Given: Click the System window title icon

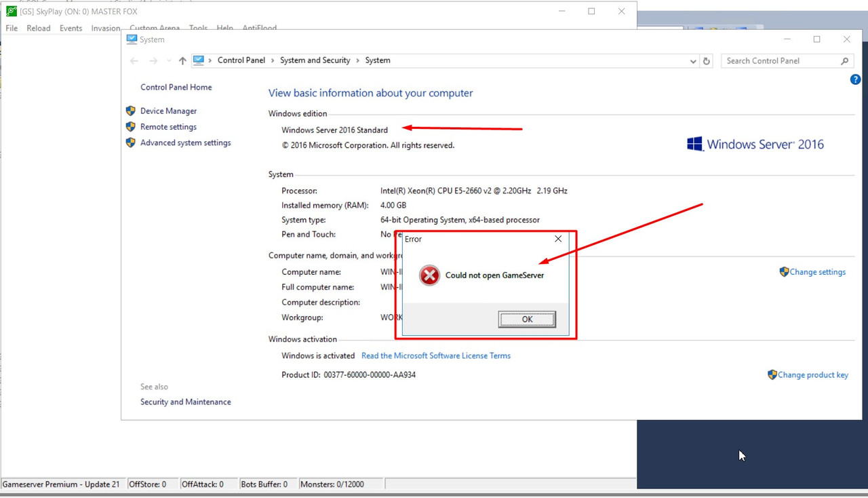Looking at the screenshot, I should (132, 39).
